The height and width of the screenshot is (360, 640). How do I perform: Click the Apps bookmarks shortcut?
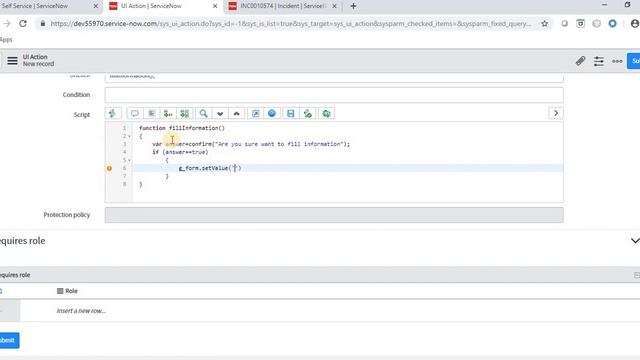[x=6, y=40]
